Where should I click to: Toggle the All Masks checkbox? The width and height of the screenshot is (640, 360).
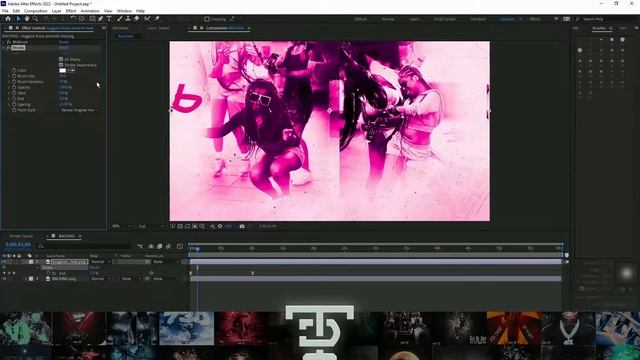(x=61, y=59)
